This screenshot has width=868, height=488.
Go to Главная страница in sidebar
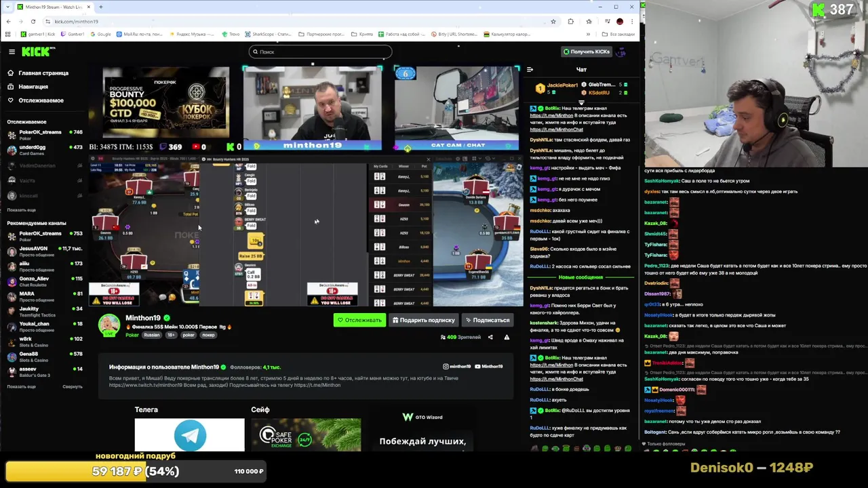pyautogui.click(x=38, y=73)
